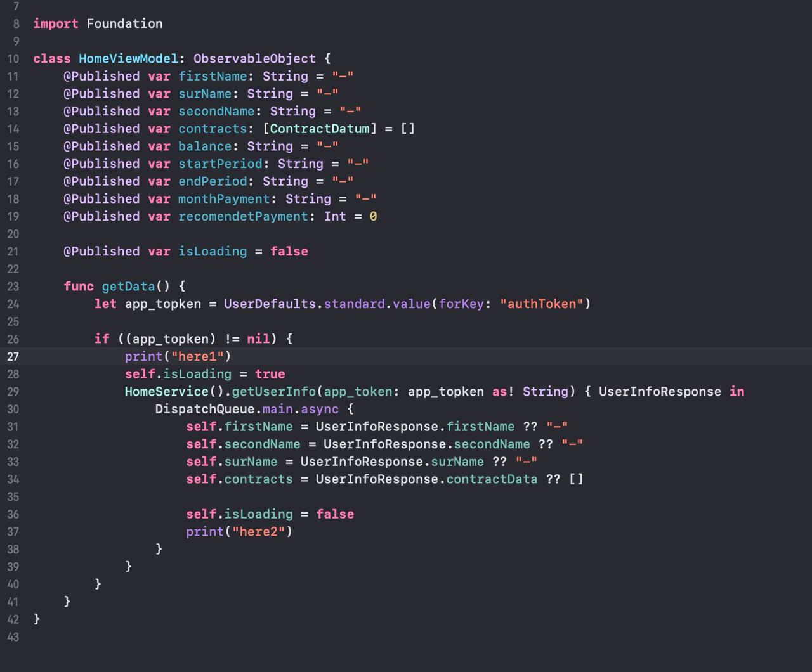Click the word Foundation in the import statement
This screenshot has width=812, height=672.
click(x=124, y=23)
